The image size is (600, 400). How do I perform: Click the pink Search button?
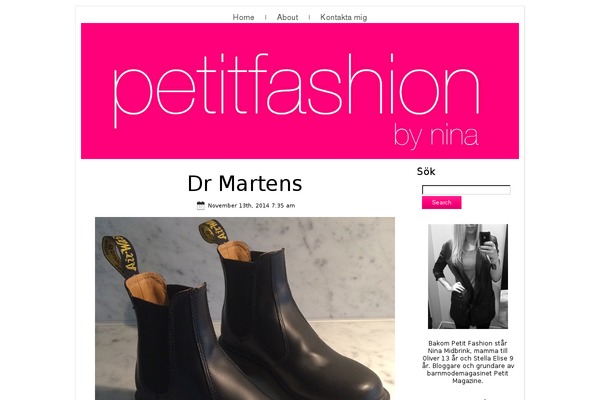coord(442,202)
